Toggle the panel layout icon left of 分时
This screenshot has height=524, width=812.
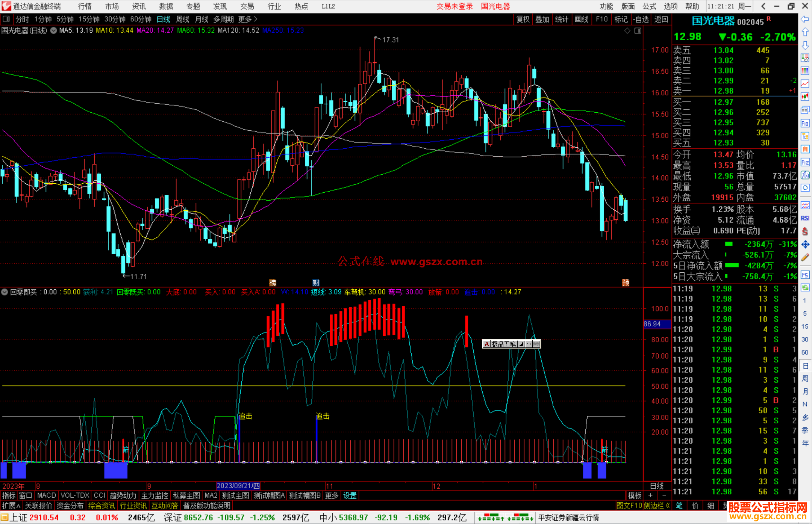(6, 19)
